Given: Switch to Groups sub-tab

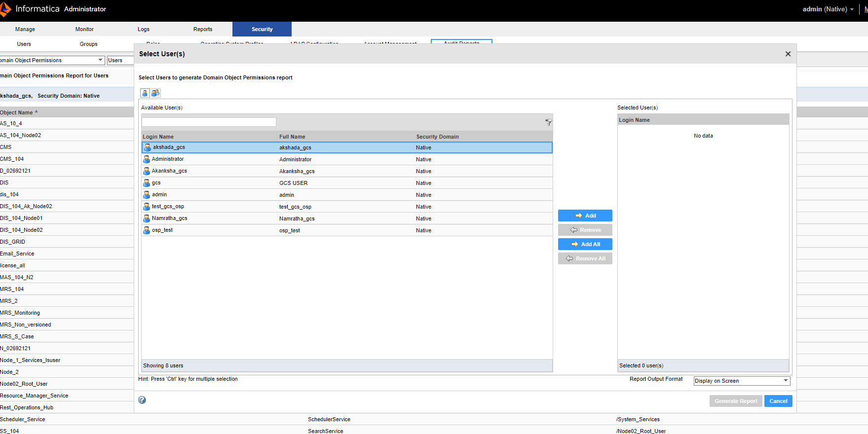Looking at the screenshot, I should (89, 44).
